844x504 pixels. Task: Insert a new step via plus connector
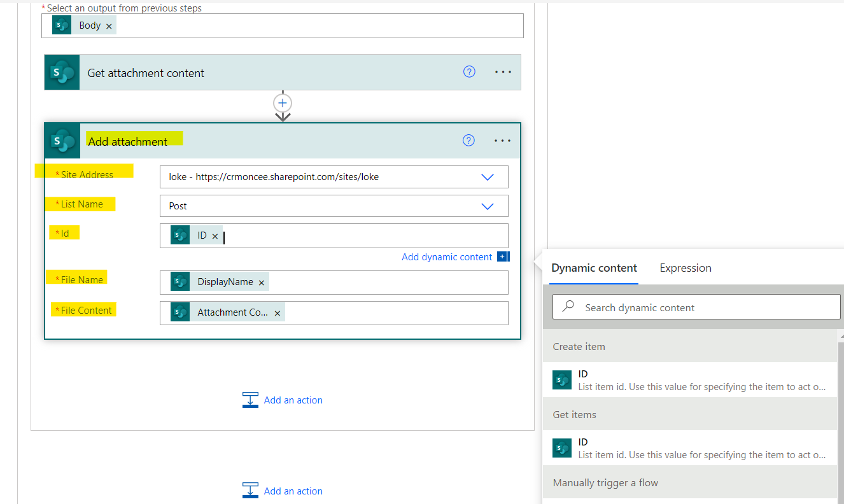(x=283, y=102)
